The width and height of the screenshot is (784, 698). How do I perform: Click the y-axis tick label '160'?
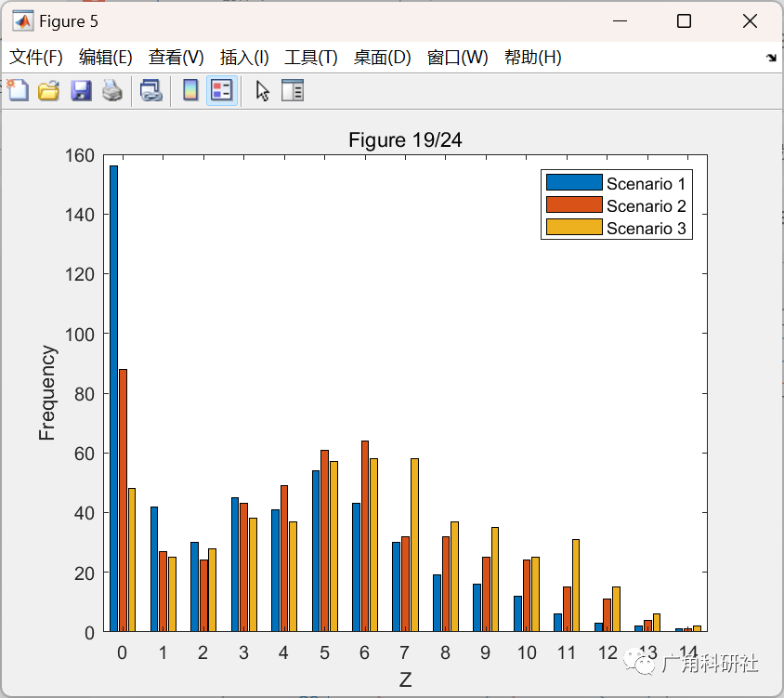pos(80,155)
